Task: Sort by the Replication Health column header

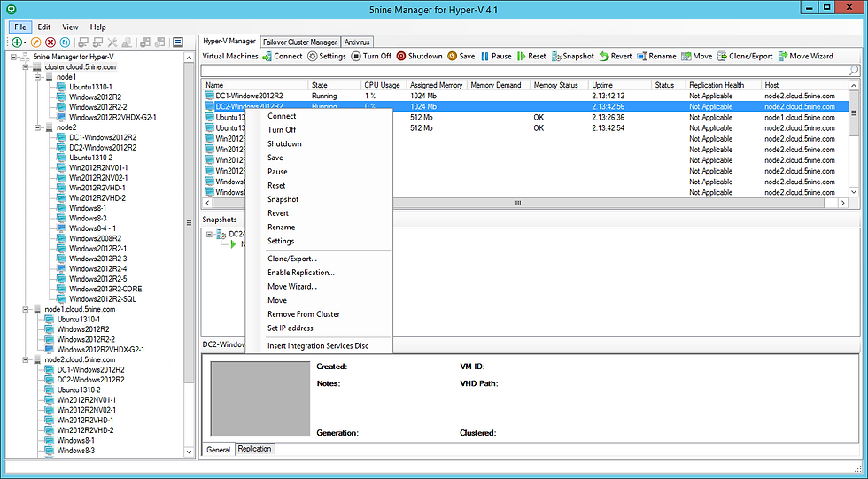Action: tap(723, 85)
